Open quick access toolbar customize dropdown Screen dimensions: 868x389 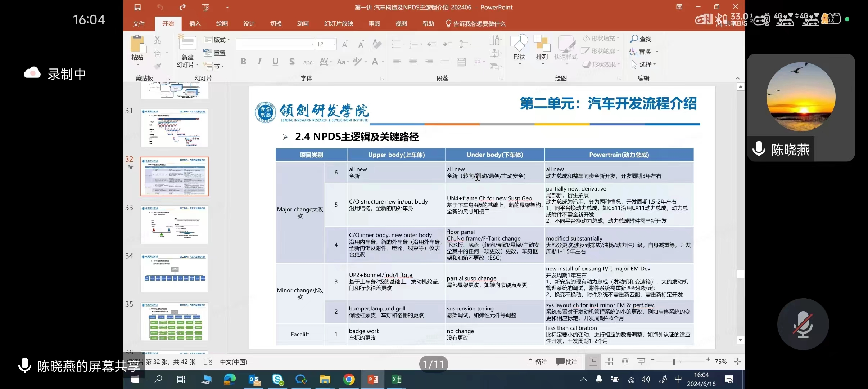[227, 7]
